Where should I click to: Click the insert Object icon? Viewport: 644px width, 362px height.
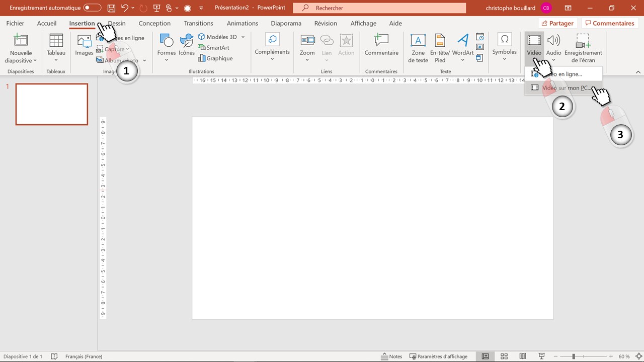click(479, 58)
